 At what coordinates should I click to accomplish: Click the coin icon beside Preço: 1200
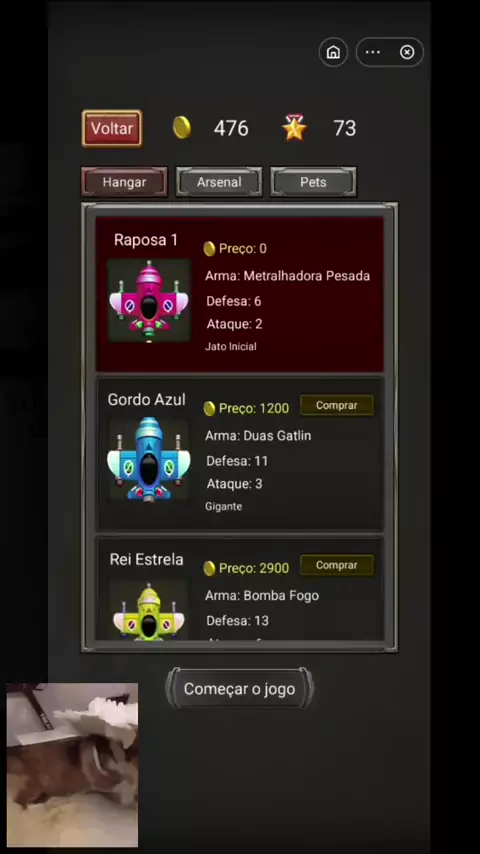[x=209, y=408]
